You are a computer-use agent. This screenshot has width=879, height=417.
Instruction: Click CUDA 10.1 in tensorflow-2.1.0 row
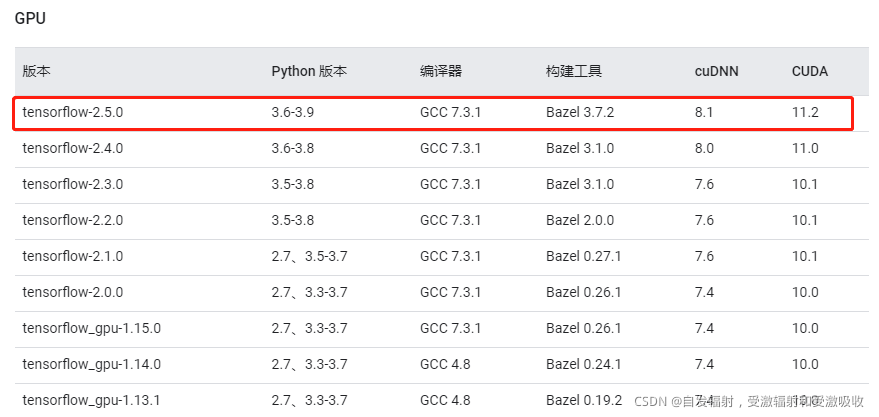tap(805, 256)
